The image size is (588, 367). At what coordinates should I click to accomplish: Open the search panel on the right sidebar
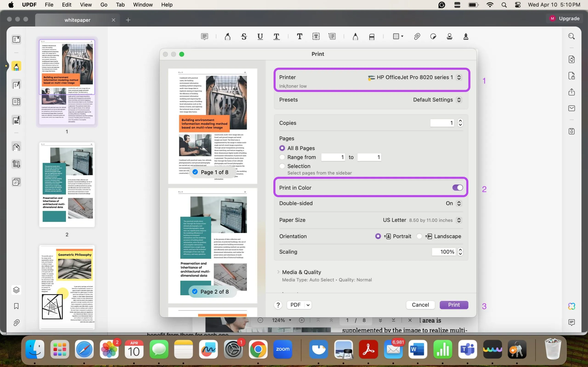pyautogui.click(x=571, y=36)
